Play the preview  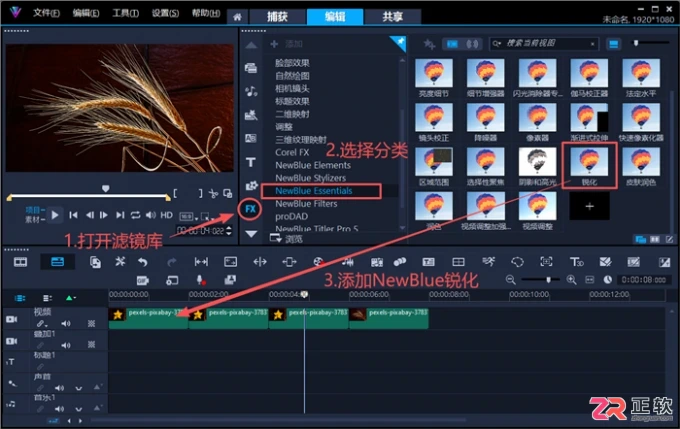coord(55,215)
